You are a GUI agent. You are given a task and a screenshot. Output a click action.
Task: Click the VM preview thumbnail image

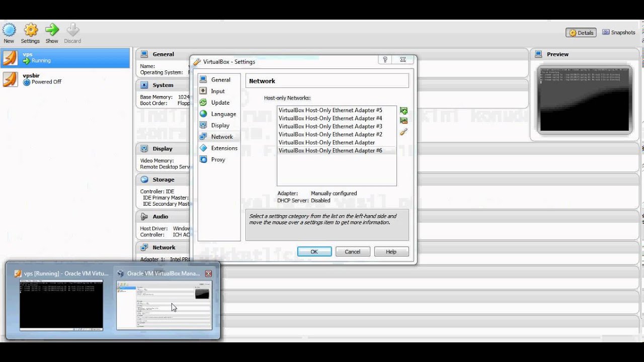coord(585,100)
